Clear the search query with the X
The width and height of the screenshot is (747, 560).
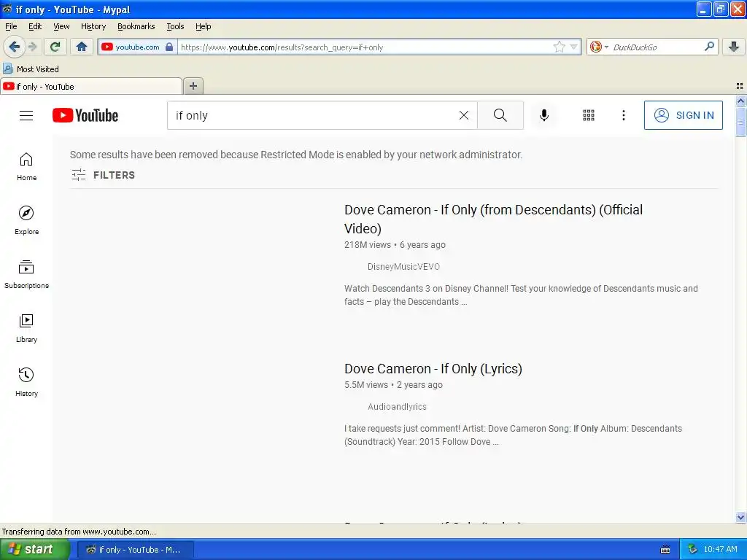click(463, 115)
